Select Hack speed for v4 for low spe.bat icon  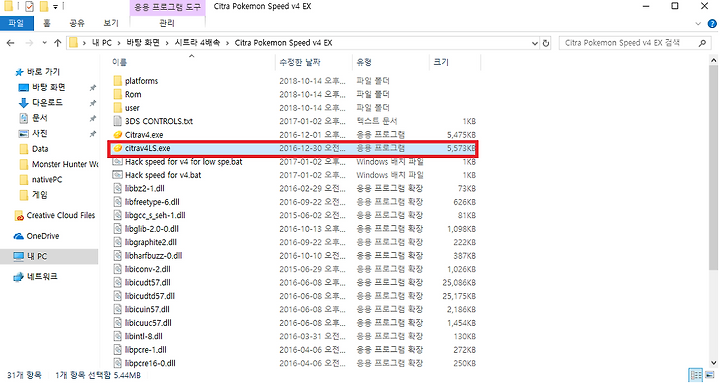pyautogui.click(x=118, y=162)
